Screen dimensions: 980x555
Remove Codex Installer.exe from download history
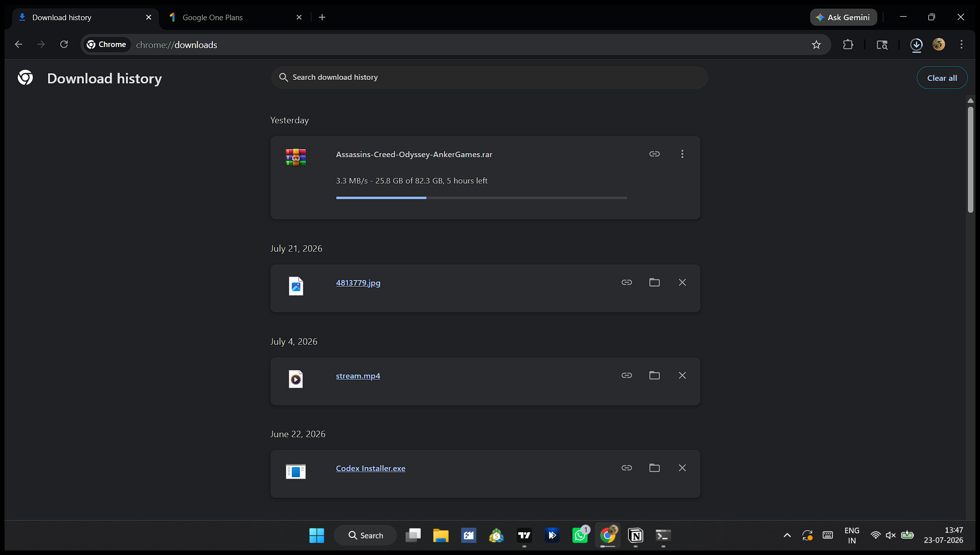[682, 468]
